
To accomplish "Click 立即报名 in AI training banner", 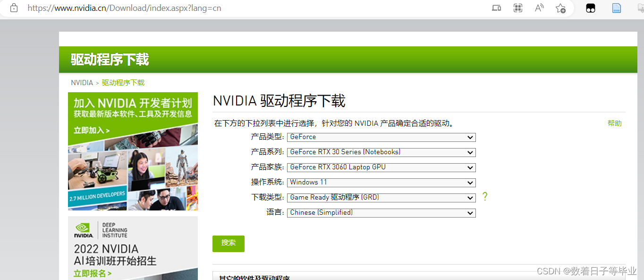I will click(93, 273).
